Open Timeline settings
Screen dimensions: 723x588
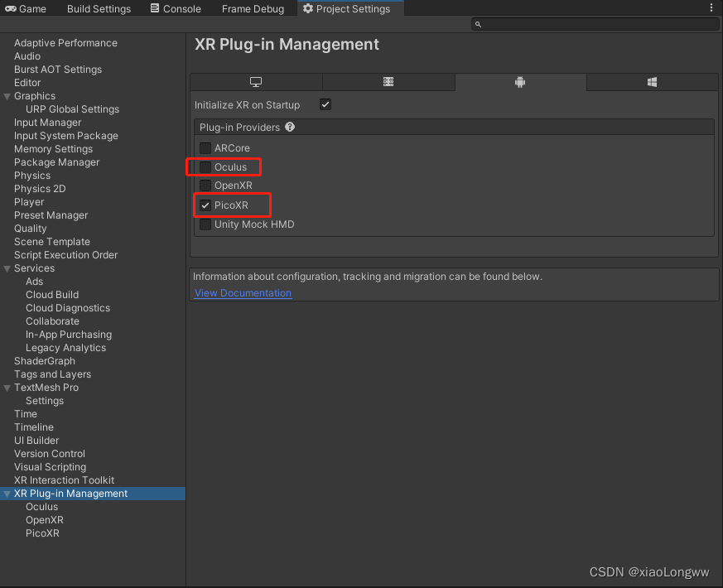pos(34,427)
